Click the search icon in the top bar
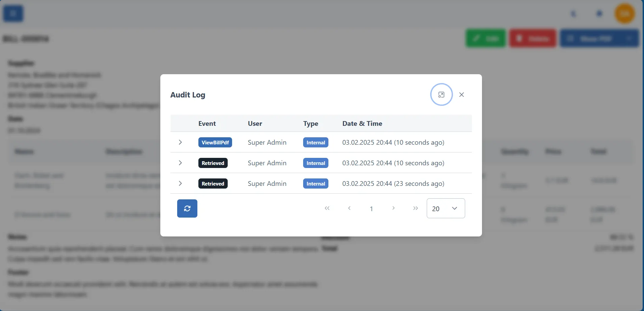 click(574, 13)
